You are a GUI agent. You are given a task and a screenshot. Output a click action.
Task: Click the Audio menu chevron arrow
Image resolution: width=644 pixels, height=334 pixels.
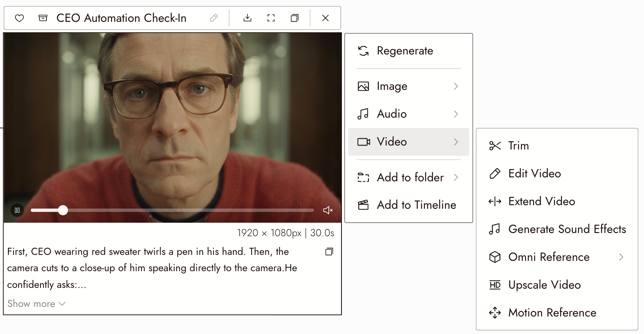(456, 114)
